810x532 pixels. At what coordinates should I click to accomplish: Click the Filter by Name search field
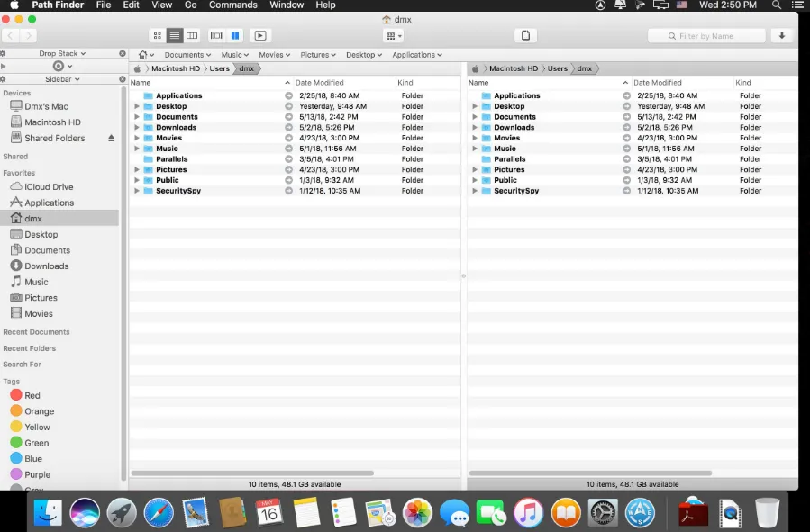(706, 36)
